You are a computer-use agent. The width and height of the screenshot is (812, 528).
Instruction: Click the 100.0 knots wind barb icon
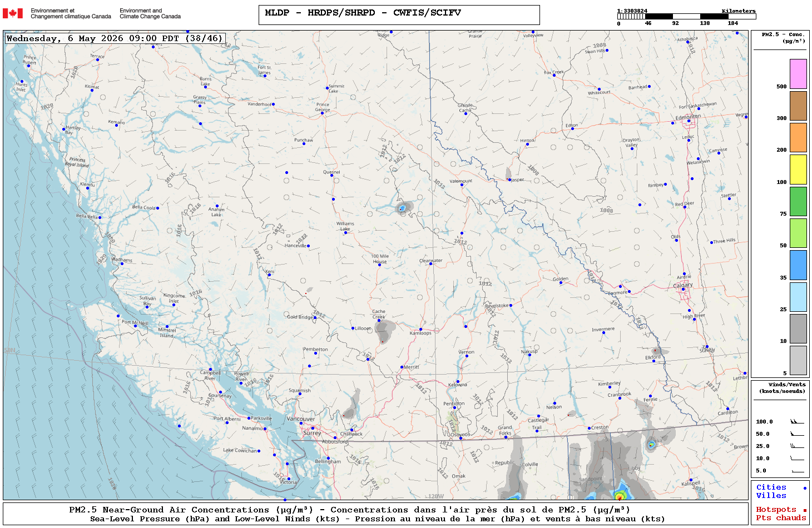pyautogui.click(x=797, y=422)
